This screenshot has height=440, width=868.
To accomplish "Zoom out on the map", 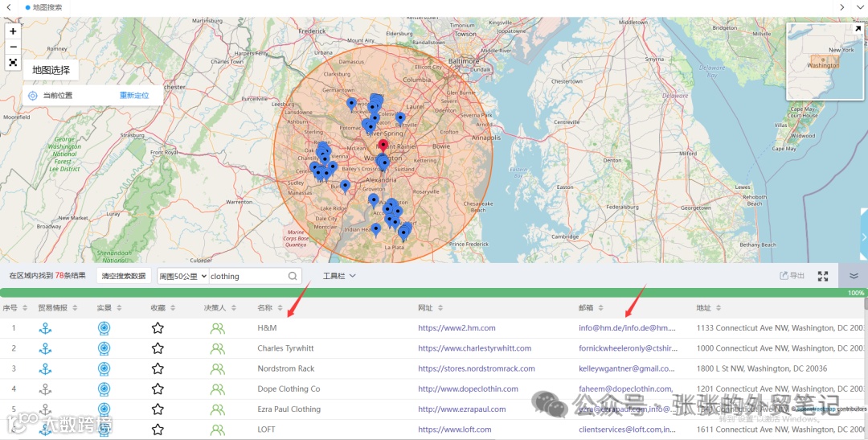I will click(13, 47).
